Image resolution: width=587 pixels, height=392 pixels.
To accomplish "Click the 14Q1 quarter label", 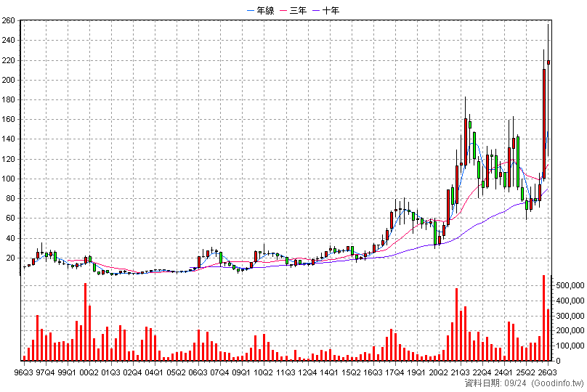I will [x=329, y=373].
